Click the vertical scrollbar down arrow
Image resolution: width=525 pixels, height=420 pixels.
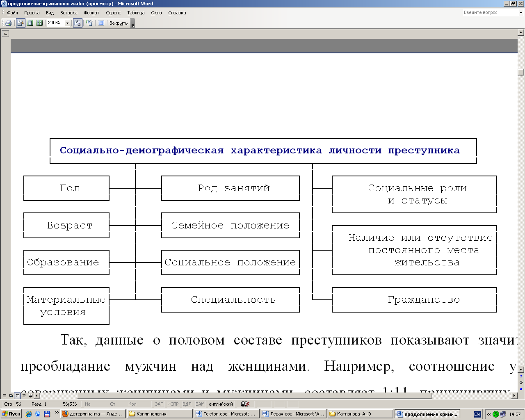521,369
